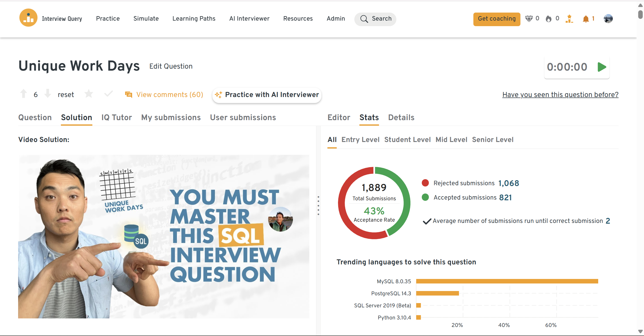This screenshot has height=336, width=644.
Task: Downvote the question with down arrow
Action: click(48, 94)
